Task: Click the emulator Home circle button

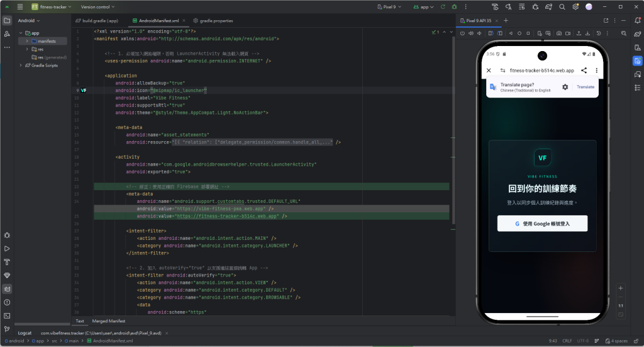Action: click(x=519, y=33)
